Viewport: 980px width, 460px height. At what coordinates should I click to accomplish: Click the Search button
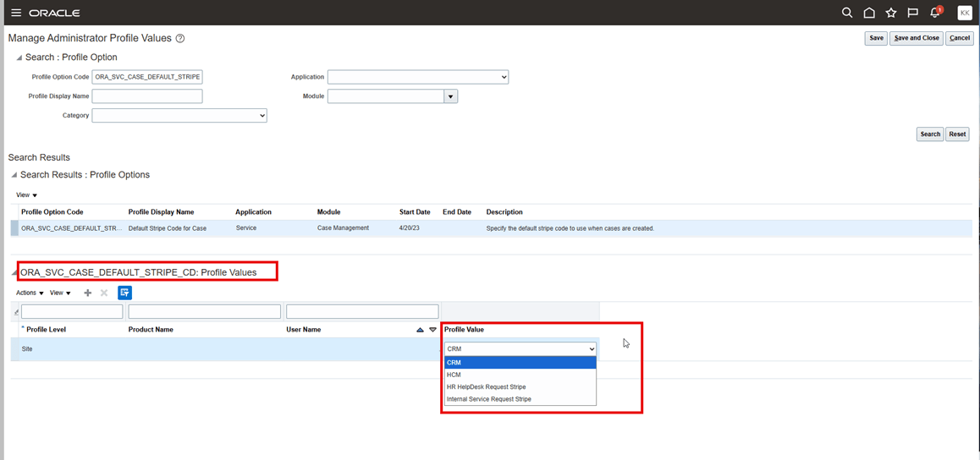(930, 134)
